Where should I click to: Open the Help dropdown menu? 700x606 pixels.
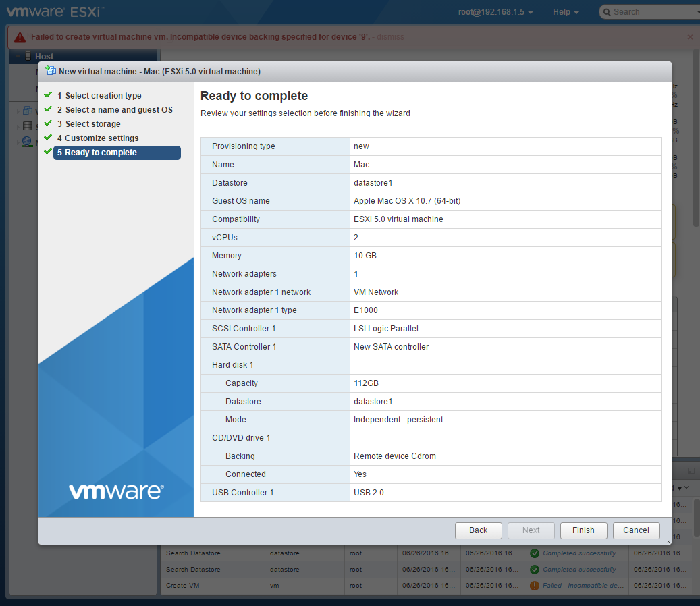(x=566, y=12)
